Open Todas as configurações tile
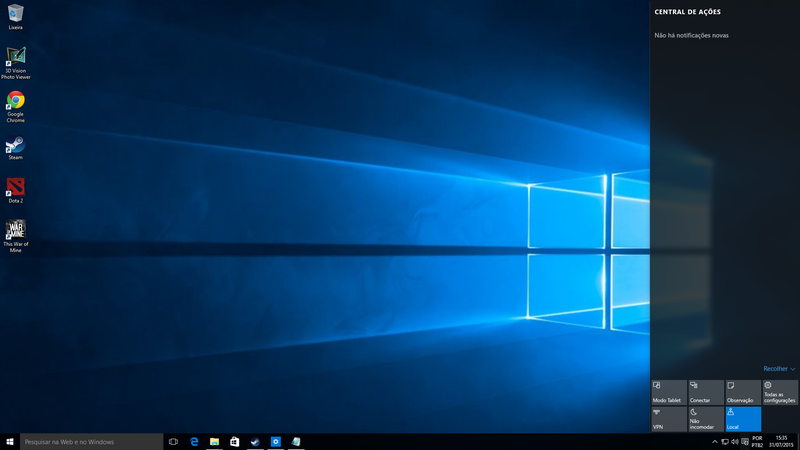The image size is (800, 450). (780, 392)
